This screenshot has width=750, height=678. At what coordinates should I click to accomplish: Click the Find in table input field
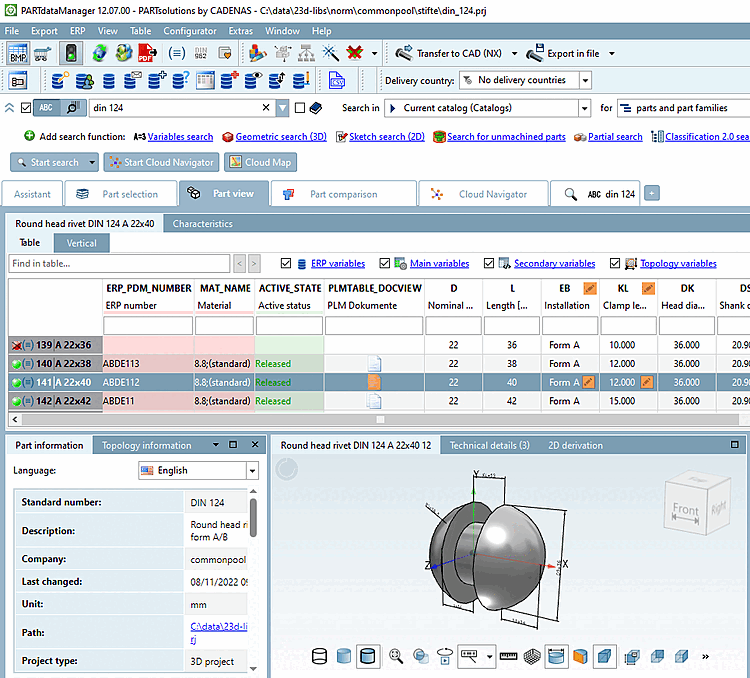[118, 264]
